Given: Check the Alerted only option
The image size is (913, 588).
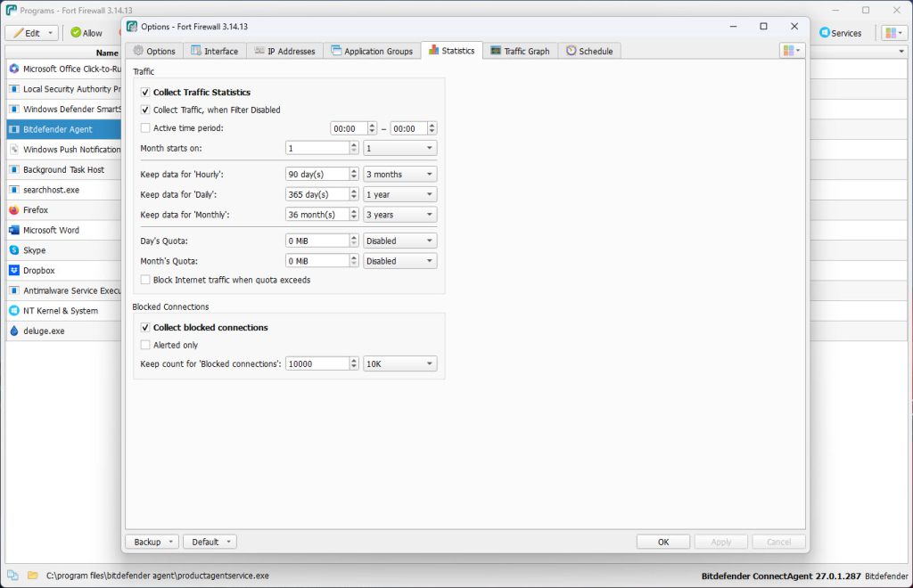Looking at the screenshot, I should [x=145, y=345].
